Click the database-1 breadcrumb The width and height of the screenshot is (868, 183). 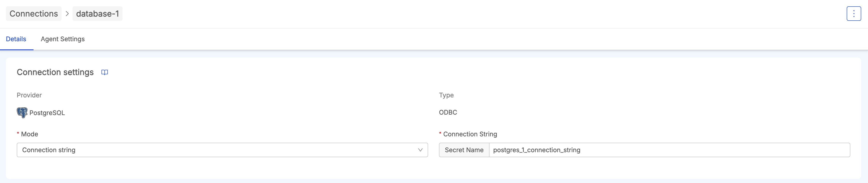point(97,14)
